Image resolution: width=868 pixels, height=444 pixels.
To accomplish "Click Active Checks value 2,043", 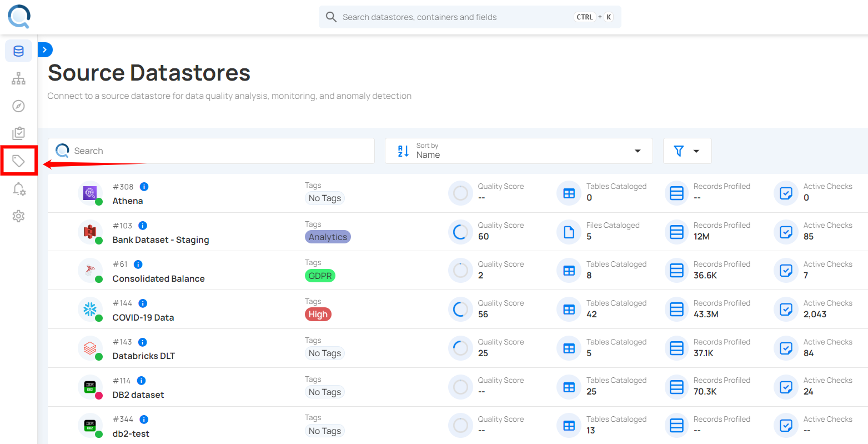I will coord(815,315).
